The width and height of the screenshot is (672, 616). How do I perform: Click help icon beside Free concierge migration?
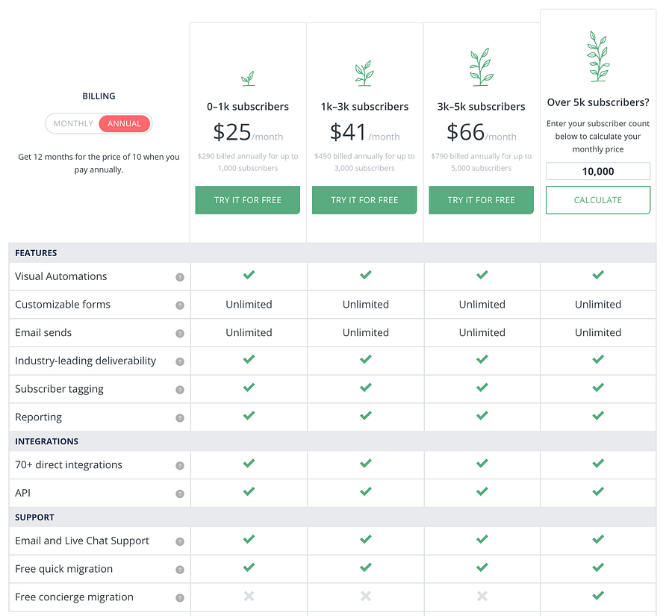(179, 598)
